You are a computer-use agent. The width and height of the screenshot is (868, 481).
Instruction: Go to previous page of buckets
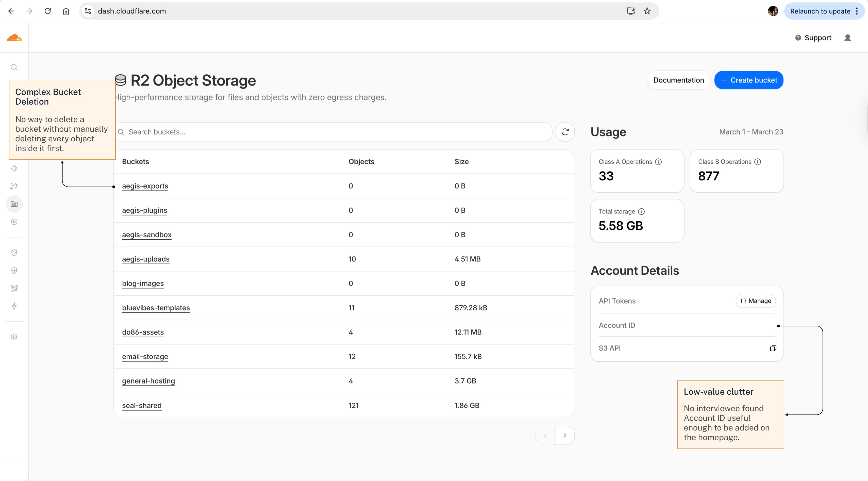(545, 436)
